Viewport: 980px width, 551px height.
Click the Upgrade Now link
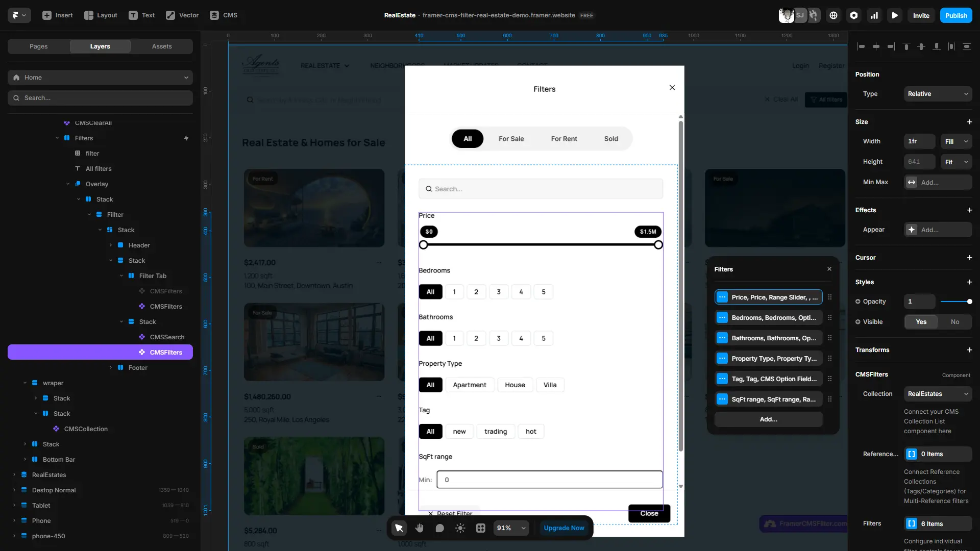pos(564,528)
